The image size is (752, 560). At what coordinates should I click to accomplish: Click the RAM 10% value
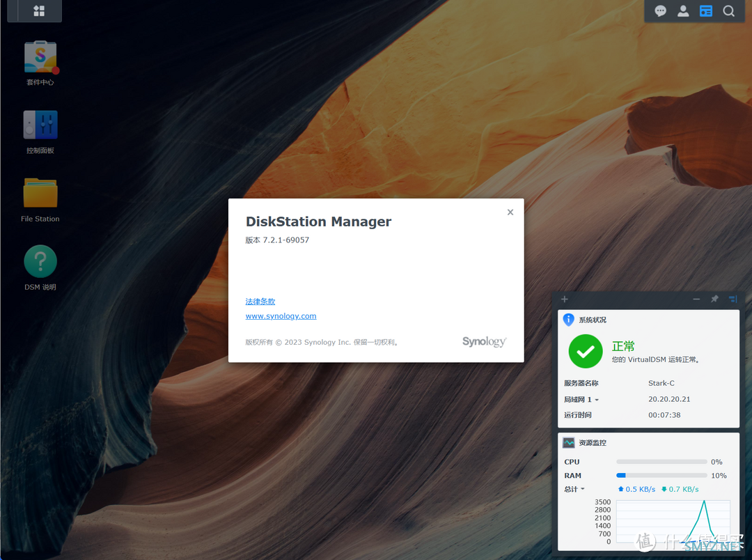(719, 476)
